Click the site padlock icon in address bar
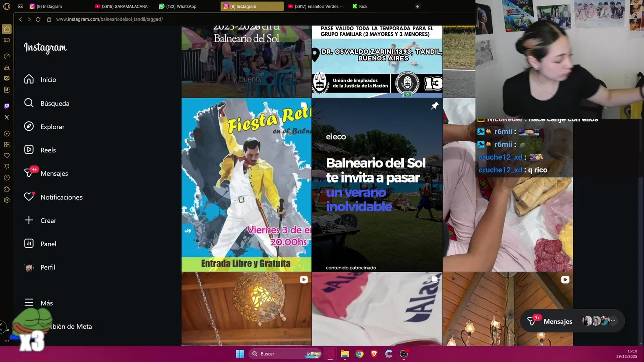Viewport: 644px width, 362px height. click(x=49, y=19)
